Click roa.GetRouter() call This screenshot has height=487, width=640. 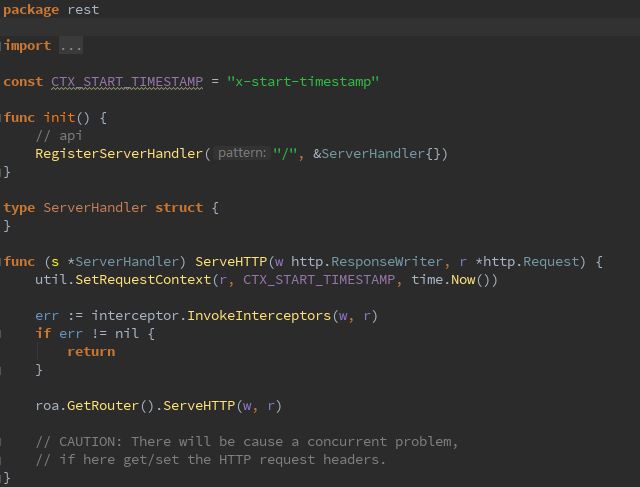coord(95,406)
